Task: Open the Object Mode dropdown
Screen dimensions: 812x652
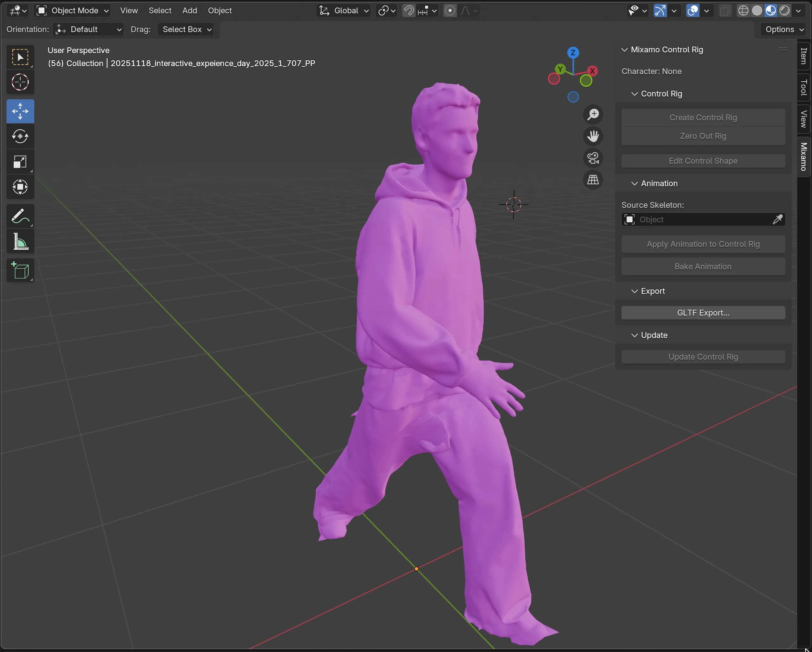Action: click(73, 10)
